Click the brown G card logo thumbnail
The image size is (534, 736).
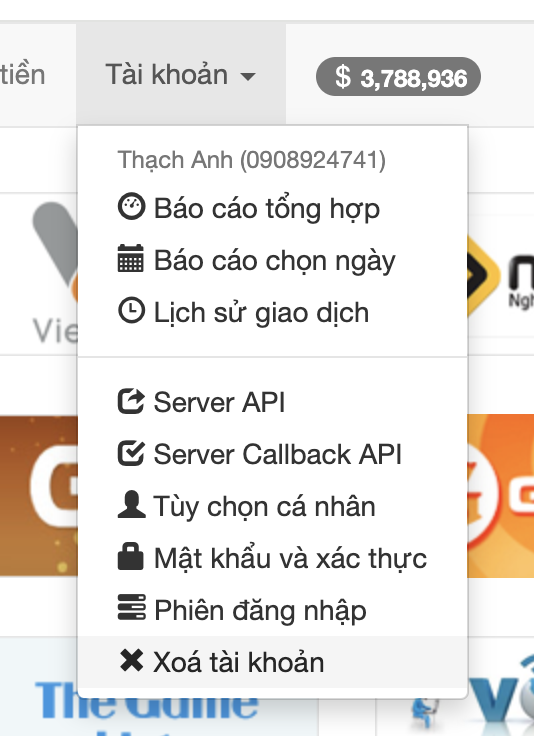[x=39, y=495]
